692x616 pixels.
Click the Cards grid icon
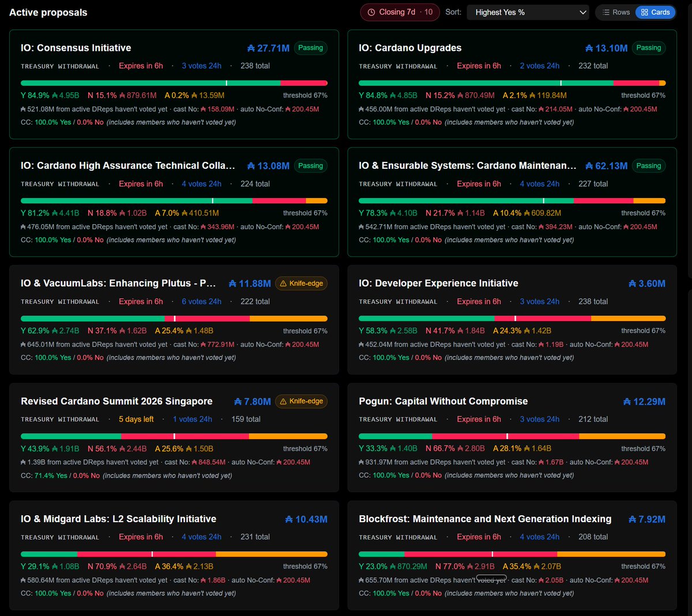[x=645, y=12]
